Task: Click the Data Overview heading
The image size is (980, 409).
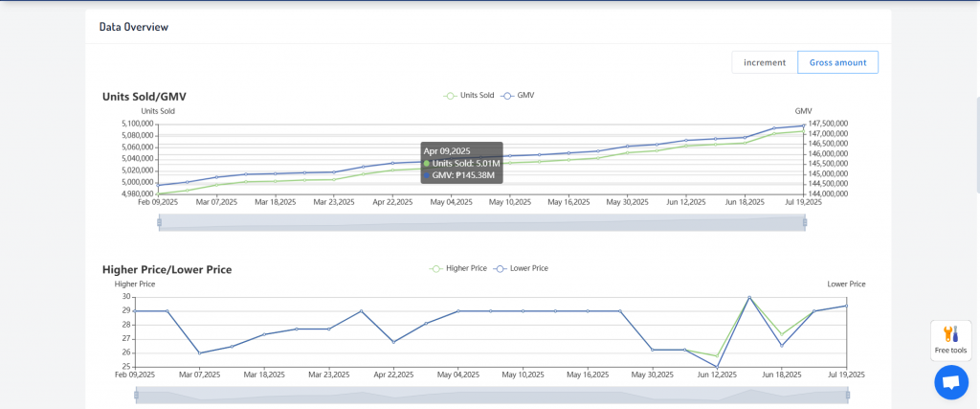Action: 134,27
